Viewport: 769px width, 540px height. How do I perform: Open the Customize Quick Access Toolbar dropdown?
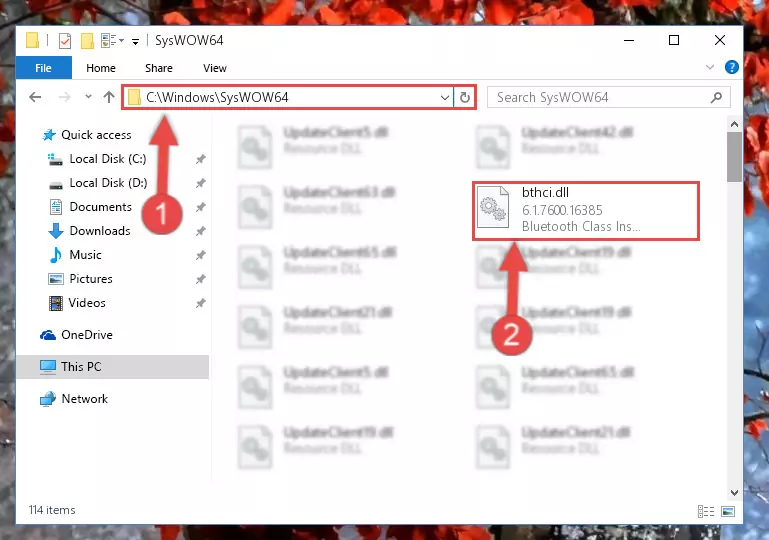point(135,42)
